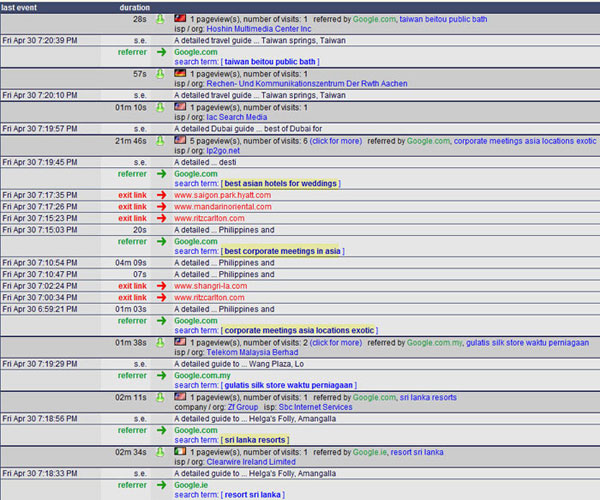The height and width of the screenshot is (500, 600).
Task: Click the green visitor icon beside 02m 11s duration
Action: click(159, 397)
